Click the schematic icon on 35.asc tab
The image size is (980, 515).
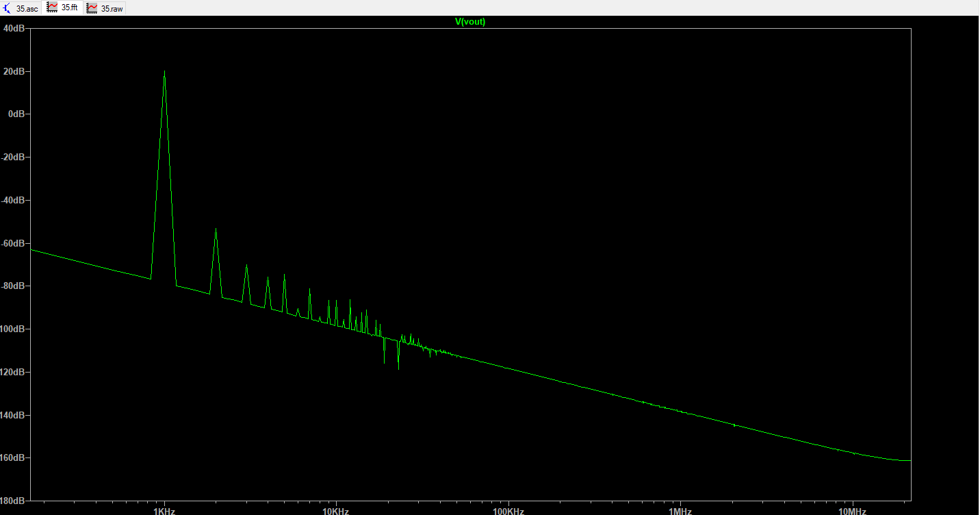click(8, 8)
